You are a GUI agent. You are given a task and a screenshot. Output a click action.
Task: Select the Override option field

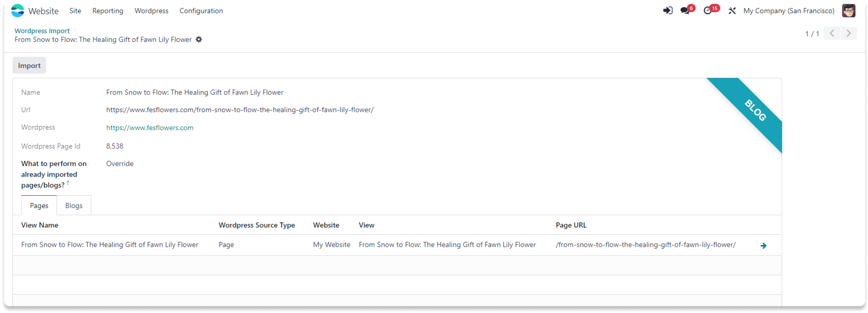click(120, 164)
